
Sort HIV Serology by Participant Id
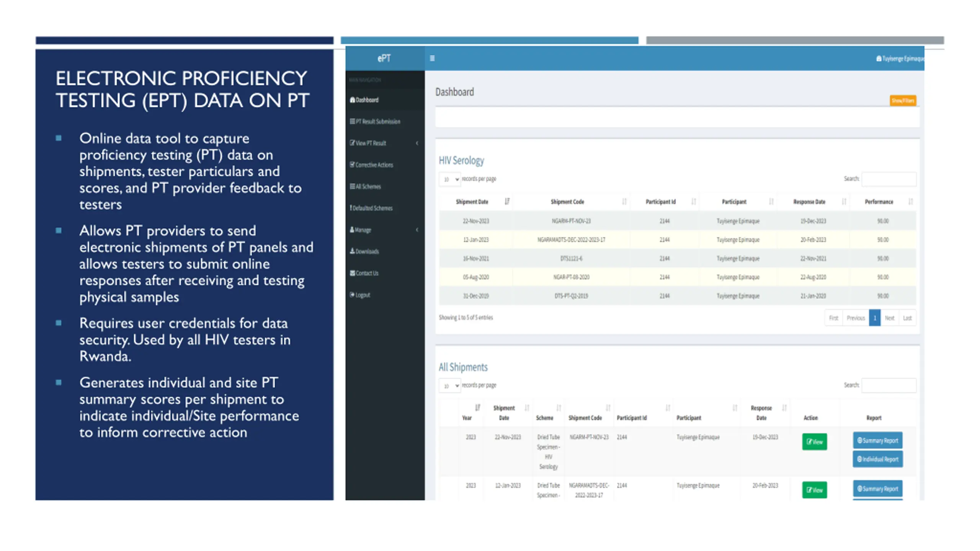(x=665, y=202)
